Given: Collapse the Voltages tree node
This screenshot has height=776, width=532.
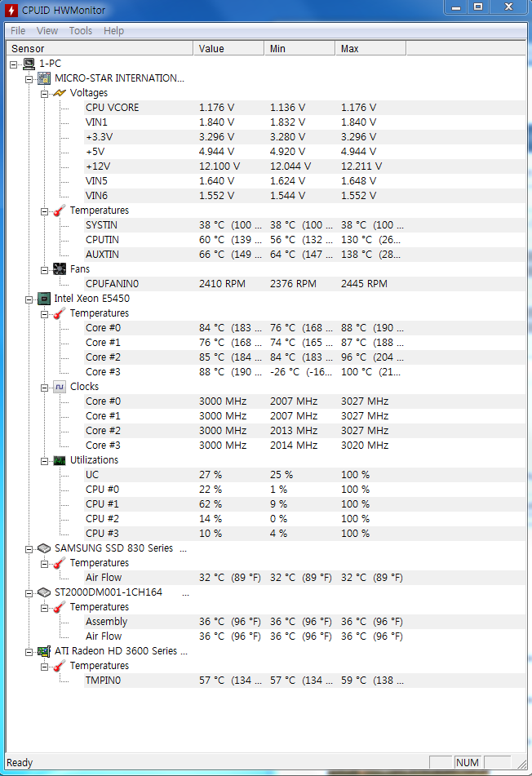Looking at the screenshot, I should tap(45, 94).
